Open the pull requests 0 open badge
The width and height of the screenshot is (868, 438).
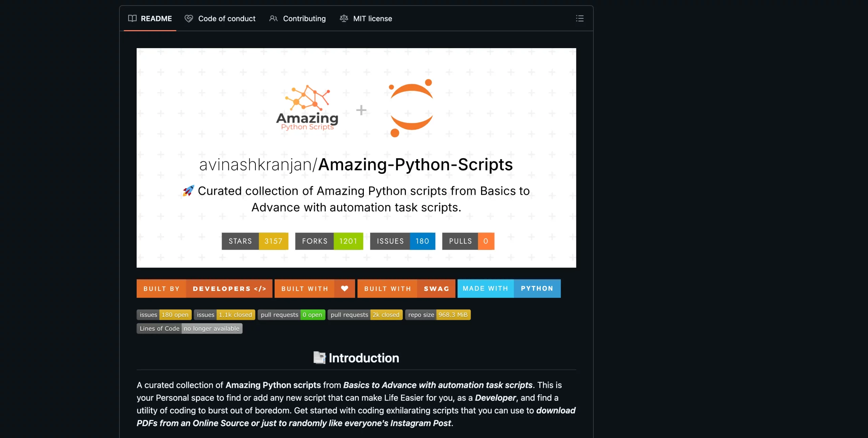(291, 315)
